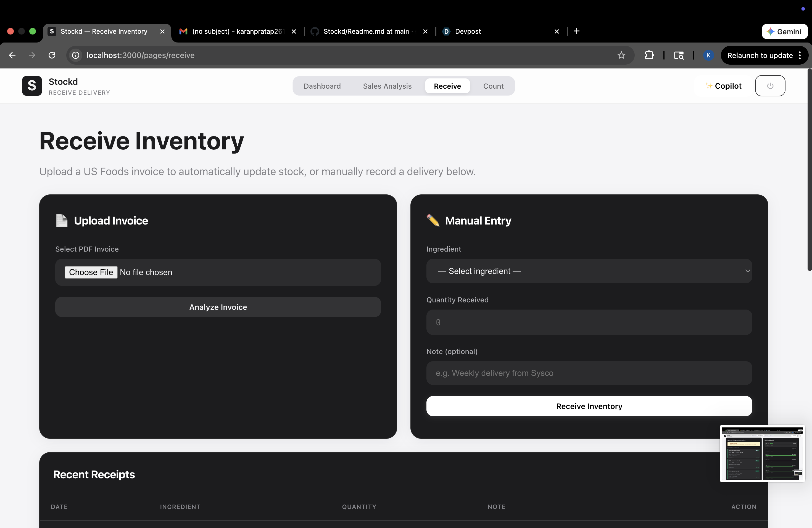This screenshot has width=812, height=528.
Task: Open the Sales Analysis tab
Action: (387, 86)
